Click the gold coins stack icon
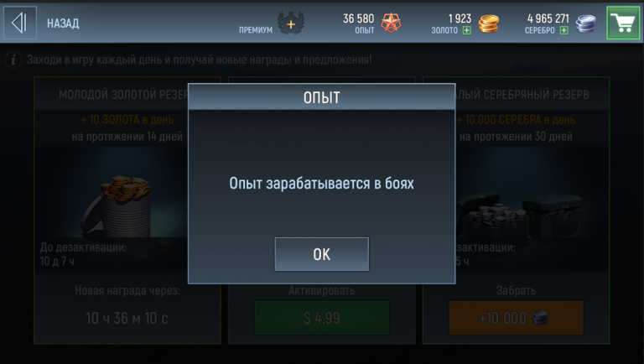This screenshot has width=644, height=364. pos(489,23)
